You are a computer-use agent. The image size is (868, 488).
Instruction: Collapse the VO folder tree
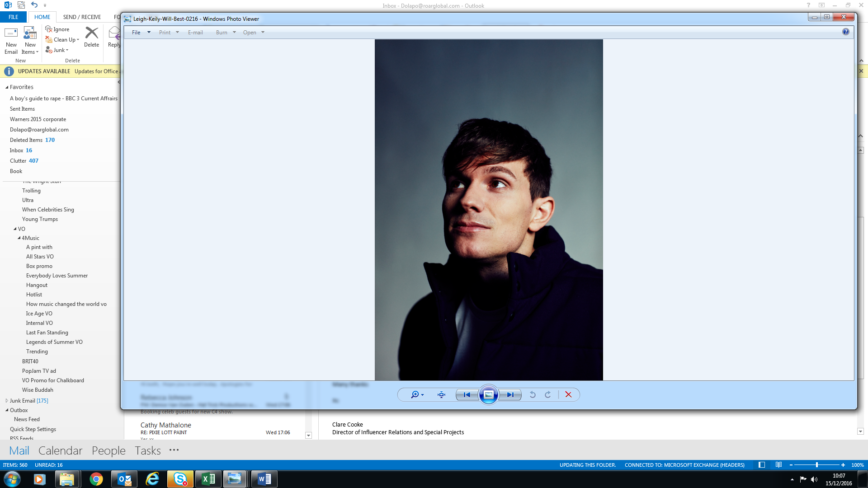[15, 229]
